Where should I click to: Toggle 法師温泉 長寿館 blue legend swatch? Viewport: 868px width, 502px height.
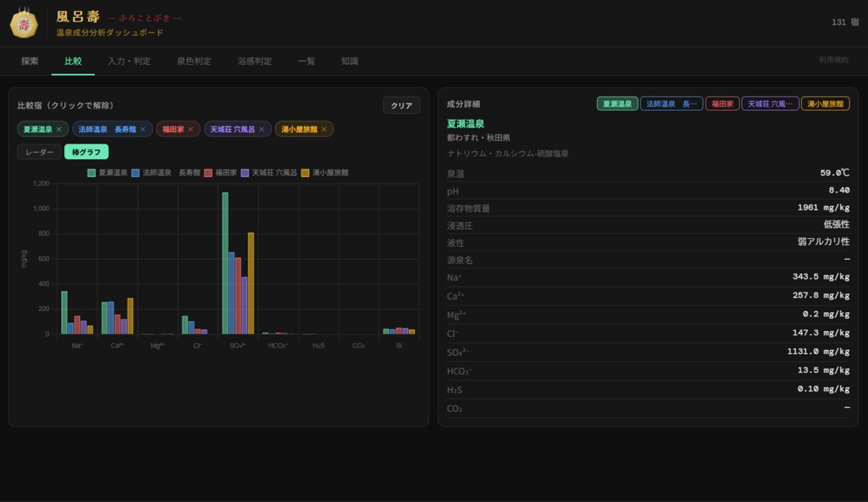135,173
